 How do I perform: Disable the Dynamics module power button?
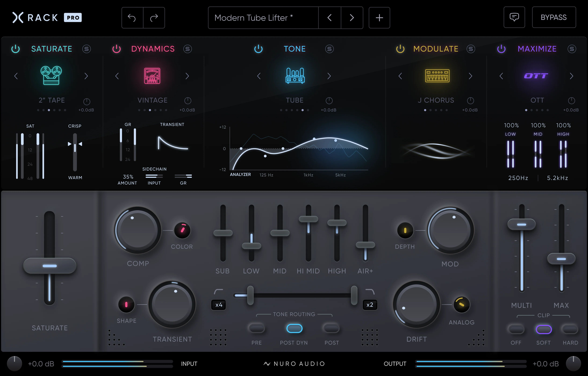[x=116, y=49]
